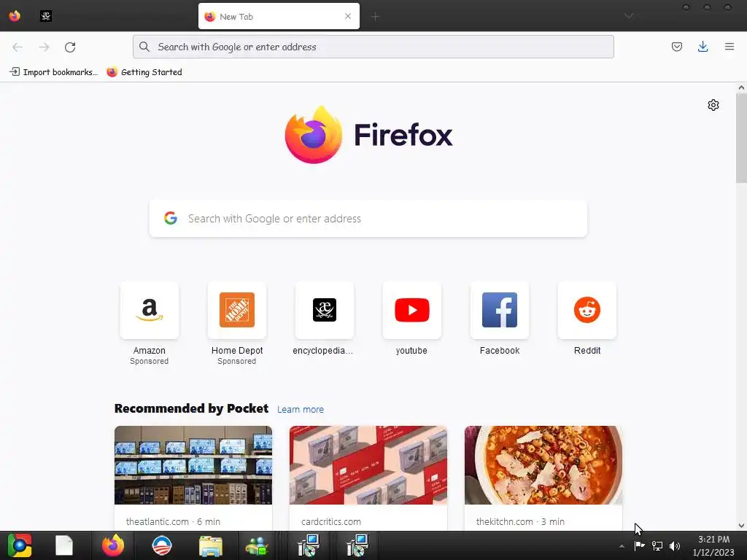Open a new tab with plus button
This screenshot has height=560, width=747.
(375, 17)
